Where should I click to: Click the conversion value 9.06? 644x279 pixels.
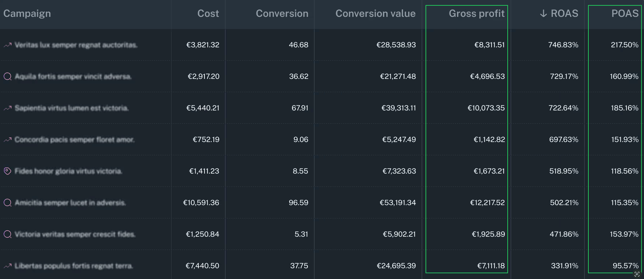(301, 139)
